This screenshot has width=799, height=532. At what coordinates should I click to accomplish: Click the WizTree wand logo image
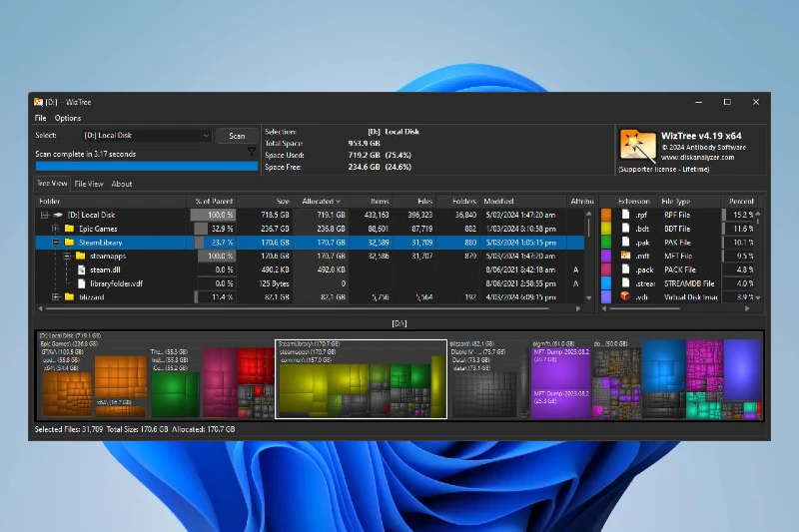click(637, 147)
